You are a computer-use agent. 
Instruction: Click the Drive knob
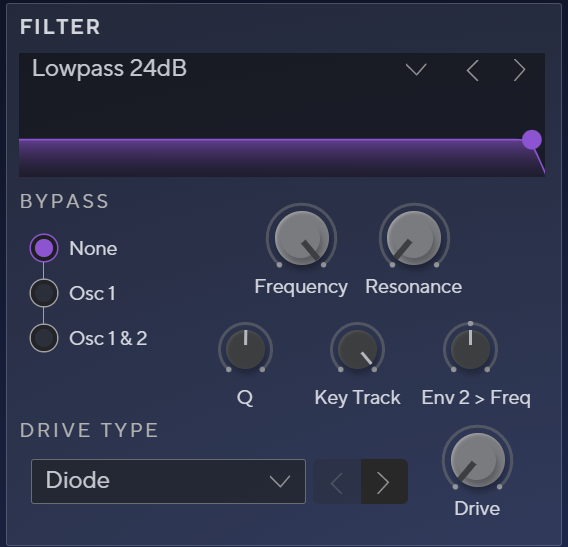pos(477,459)
